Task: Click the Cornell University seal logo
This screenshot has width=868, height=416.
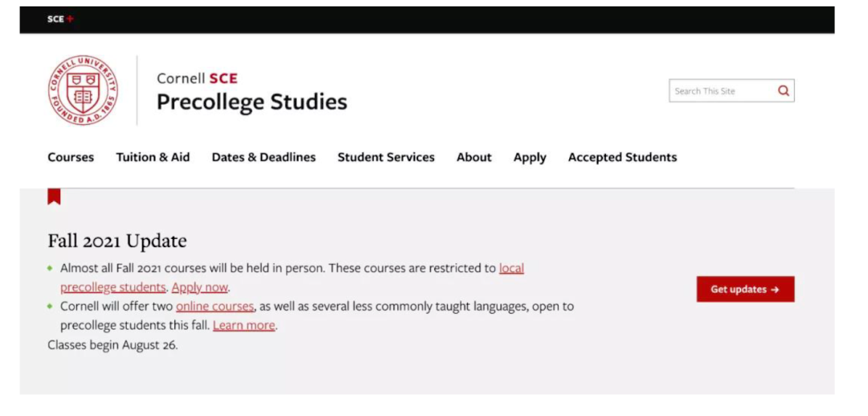Action: 83,90
